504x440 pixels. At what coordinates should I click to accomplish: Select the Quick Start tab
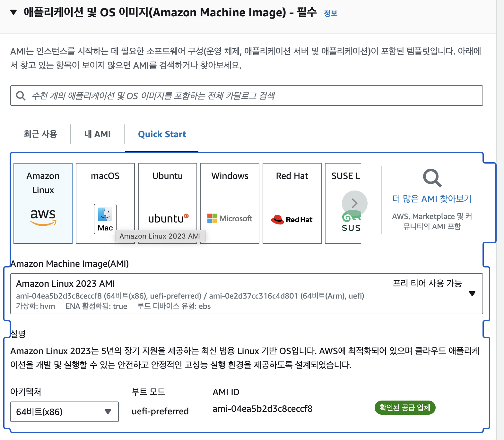162,134
